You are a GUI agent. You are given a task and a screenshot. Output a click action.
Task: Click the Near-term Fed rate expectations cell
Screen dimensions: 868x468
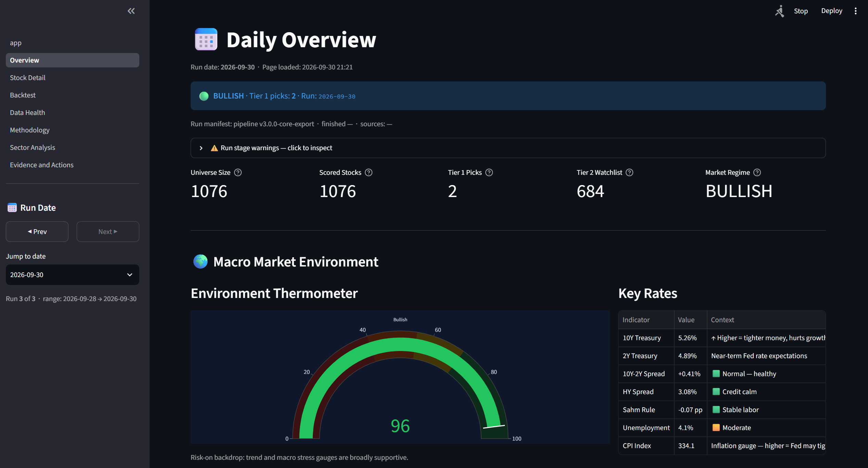pyautogui.click(x=766, y=356)
